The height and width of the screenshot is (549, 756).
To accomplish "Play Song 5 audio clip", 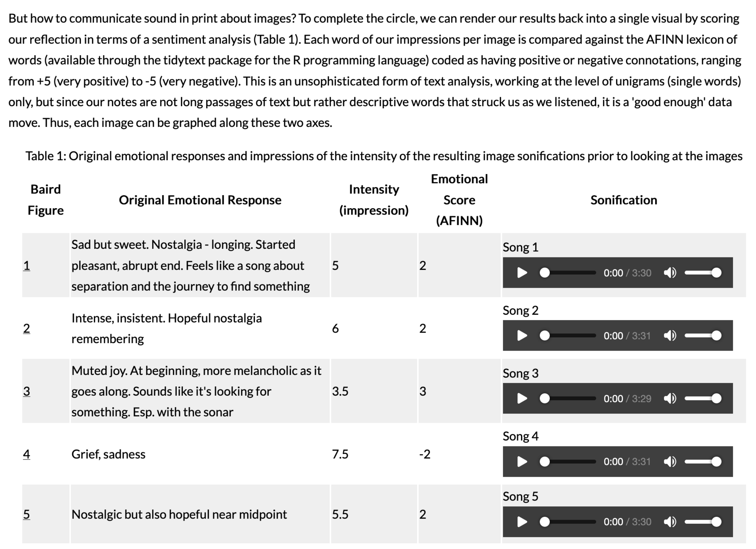I will pyautogui.click(x=522, y=522).
